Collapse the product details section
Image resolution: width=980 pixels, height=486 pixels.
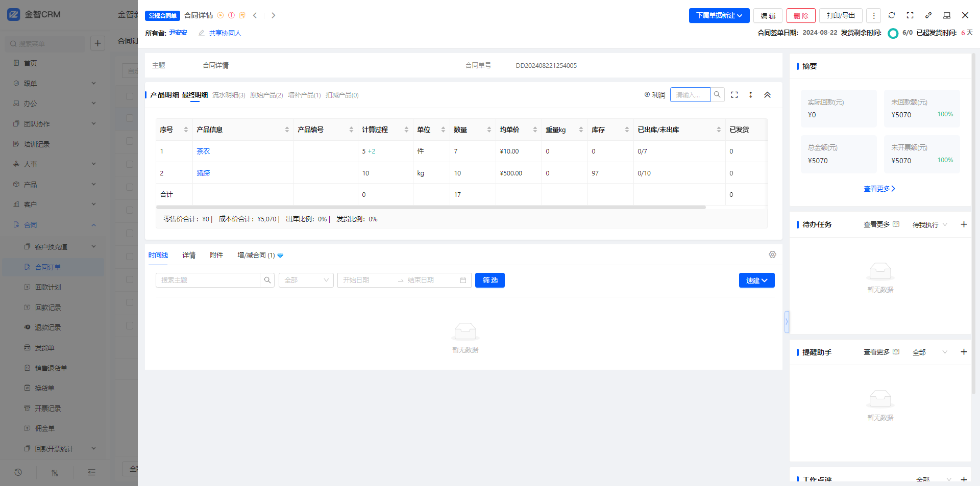pyautogui.click(x=767, y=95)
